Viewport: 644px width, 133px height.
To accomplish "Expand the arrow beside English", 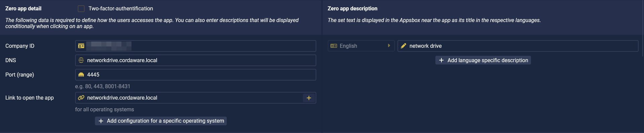I will pos(389,46).
